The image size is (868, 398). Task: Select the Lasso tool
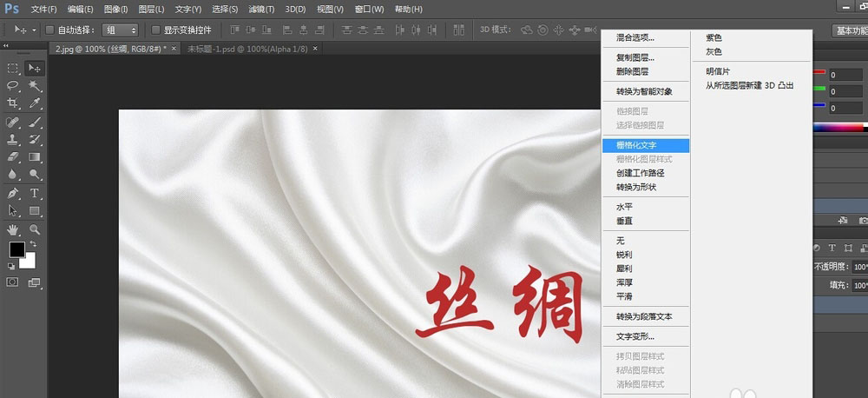13,85
